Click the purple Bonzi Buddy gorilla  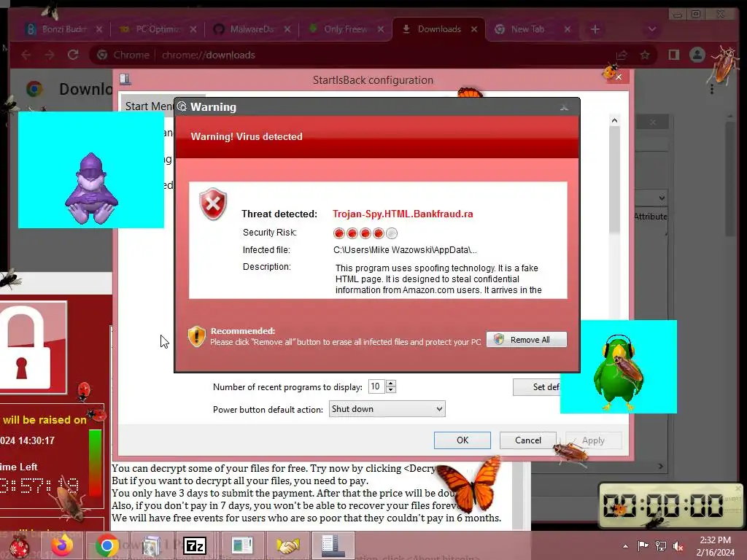coord(91,189)
